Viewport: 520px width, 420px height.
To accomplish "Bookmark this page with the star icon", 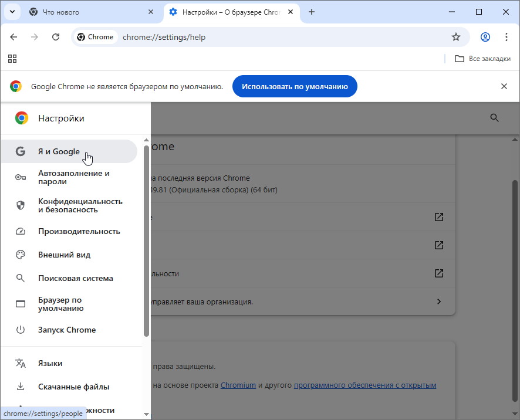I will (456, 37).
